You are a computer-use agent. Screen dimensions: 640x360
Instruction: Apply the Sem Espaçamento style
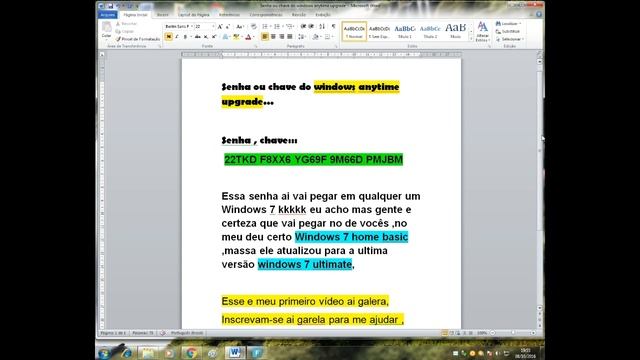(x=379, y=31)
